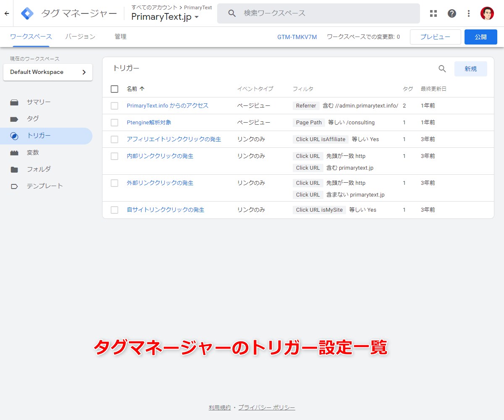Open the アフィリエイトリンククリックの発生 trigger

174,139
